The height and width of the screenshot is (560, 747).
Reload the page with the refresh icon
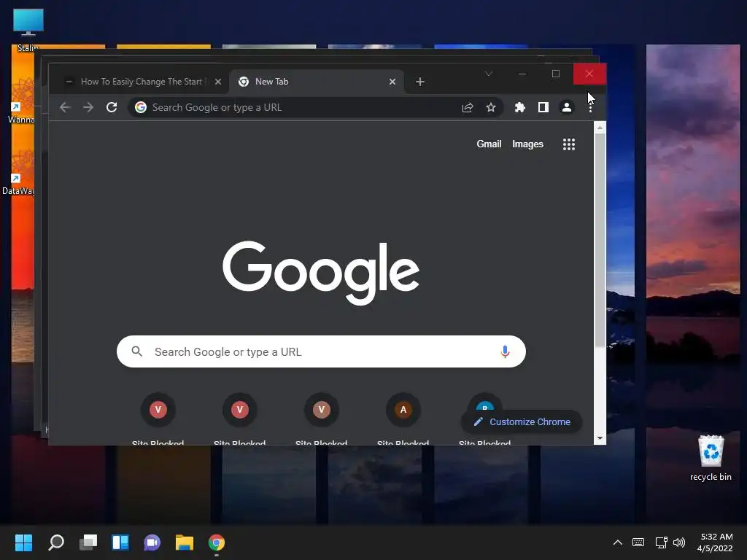(x=112, y=108)
